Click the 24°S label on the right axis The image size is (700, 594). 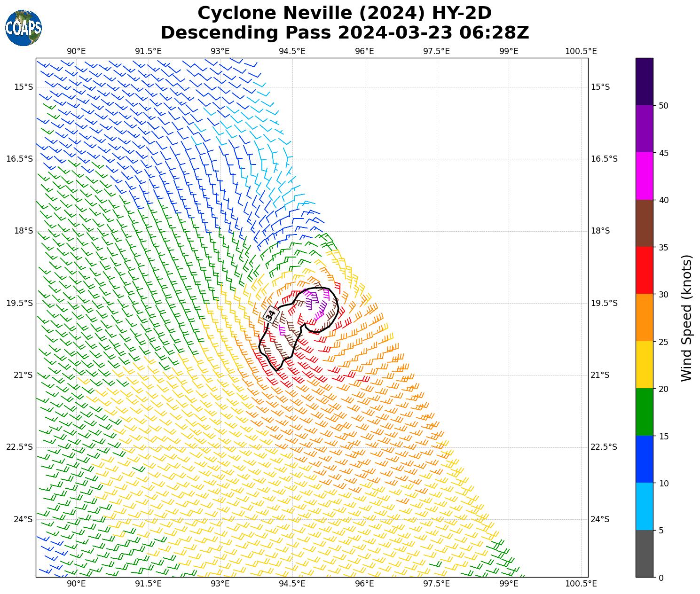pyautogui.click(x=600, y=519)
